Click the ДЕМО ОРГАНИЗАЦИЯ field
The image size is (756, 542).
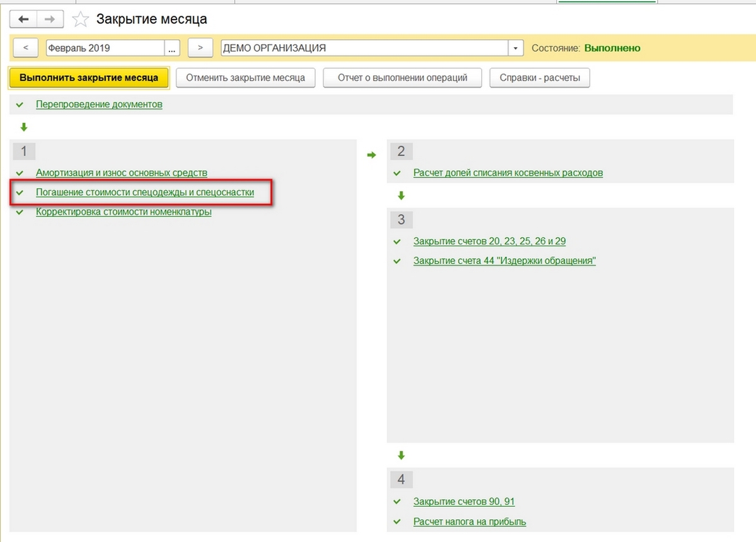click(x=364, y=48)
